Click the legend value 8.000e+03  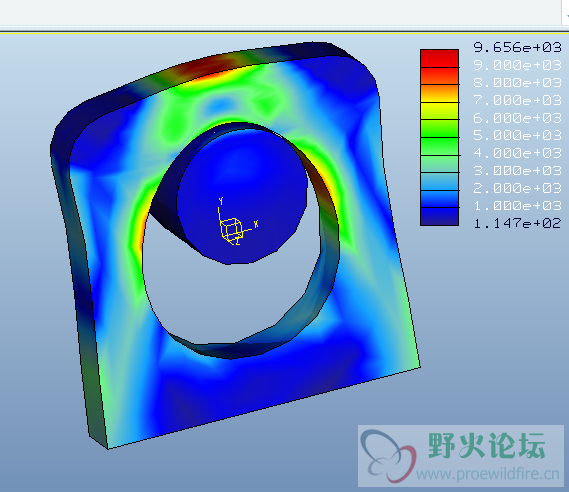tap(517, 83)
